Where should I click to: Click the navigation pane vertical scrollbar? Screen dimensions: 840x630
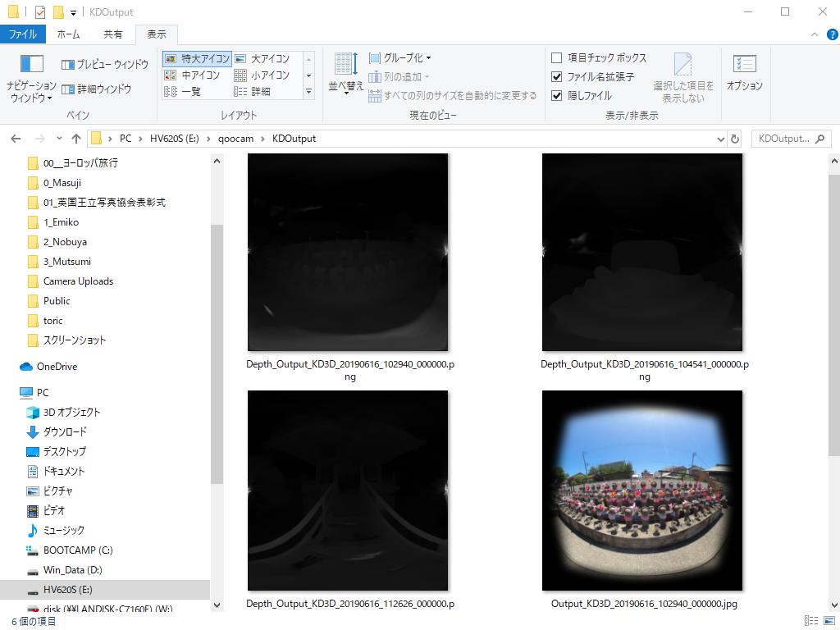[x=217, y=354]
